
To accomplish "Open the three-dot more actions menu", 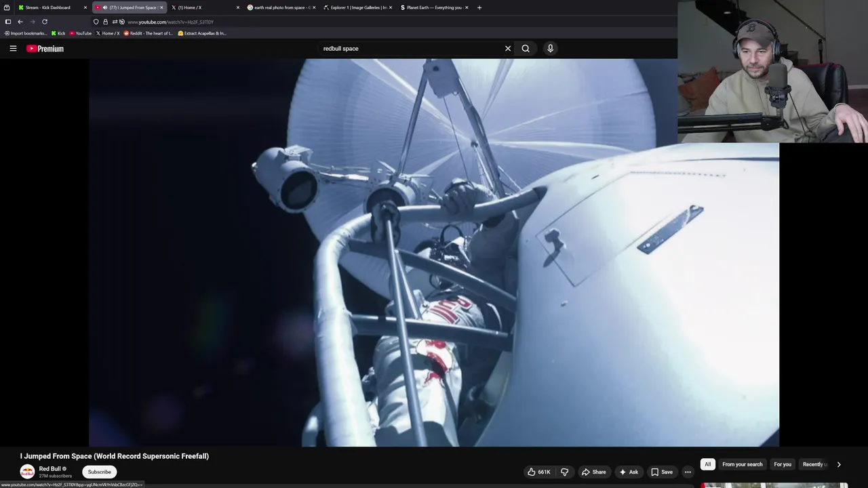I will tap(688, 472).
